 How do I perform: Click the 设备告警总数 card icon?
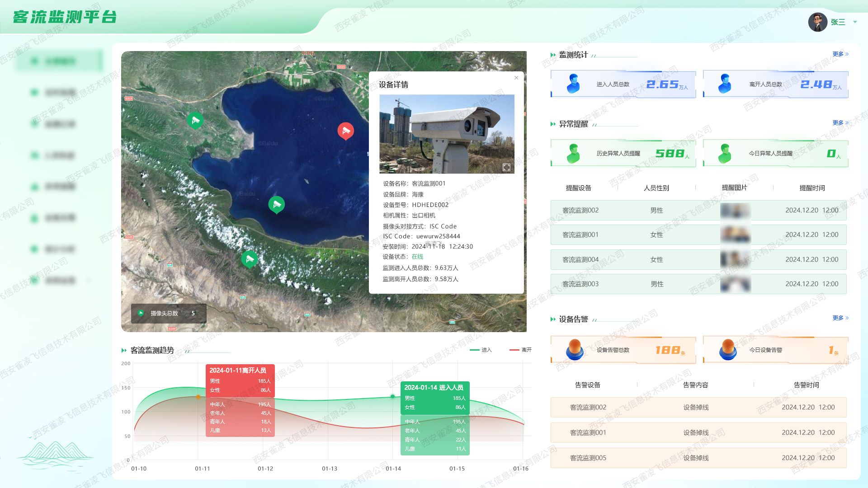pos(575,349)
